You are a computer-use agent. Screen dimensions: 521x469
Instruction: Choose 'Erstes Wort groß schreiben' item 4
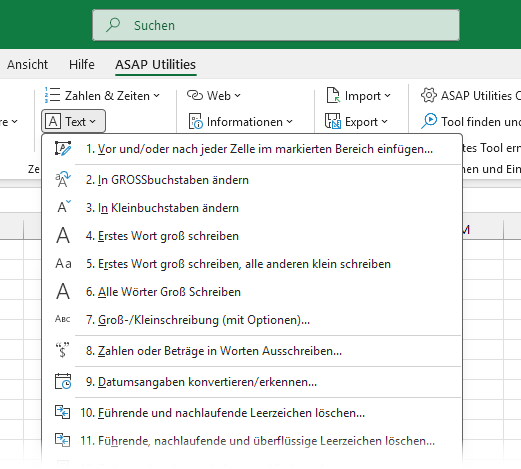pos(252,236)
